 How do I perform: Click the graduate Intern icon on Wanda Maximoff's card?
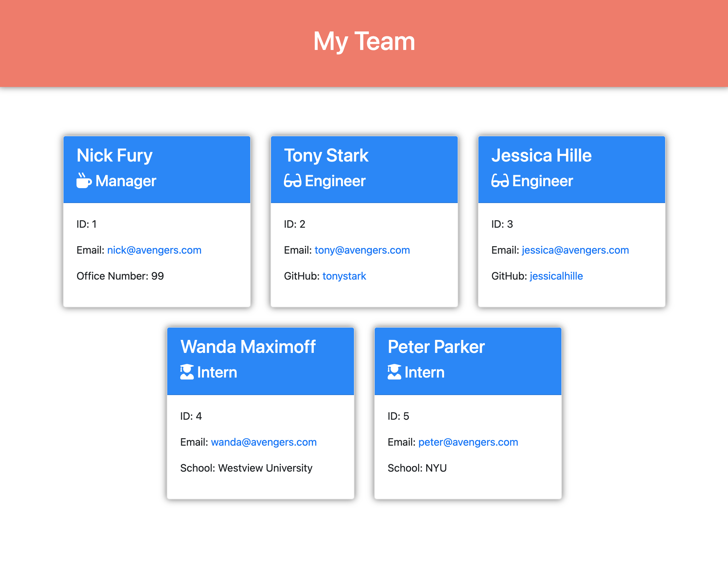click(187, 372)
